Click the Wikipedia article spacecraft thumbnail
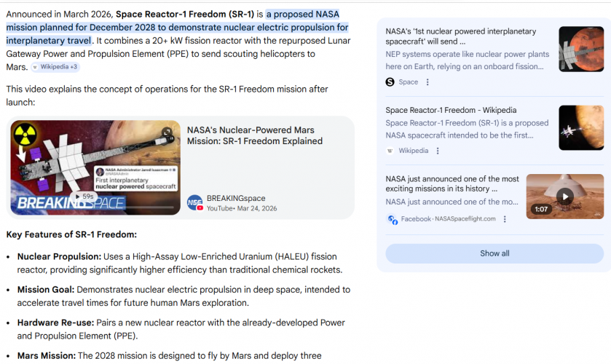 581,127
